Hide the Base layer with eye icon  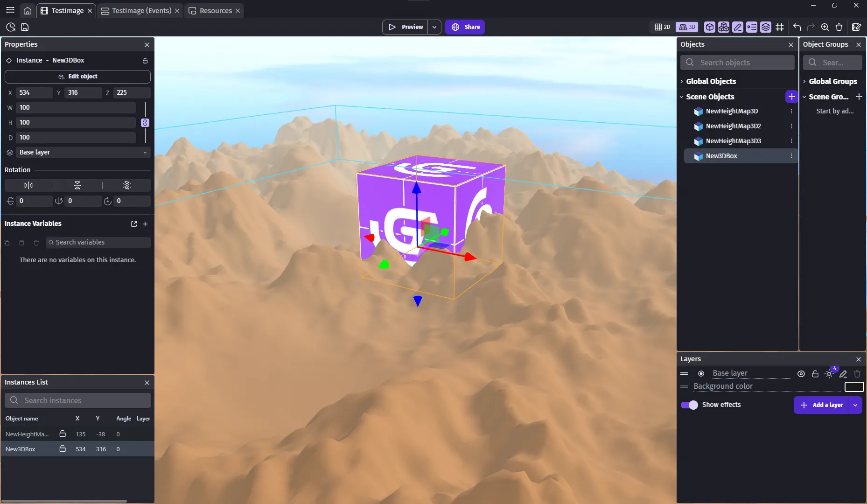tap(801, 374)
